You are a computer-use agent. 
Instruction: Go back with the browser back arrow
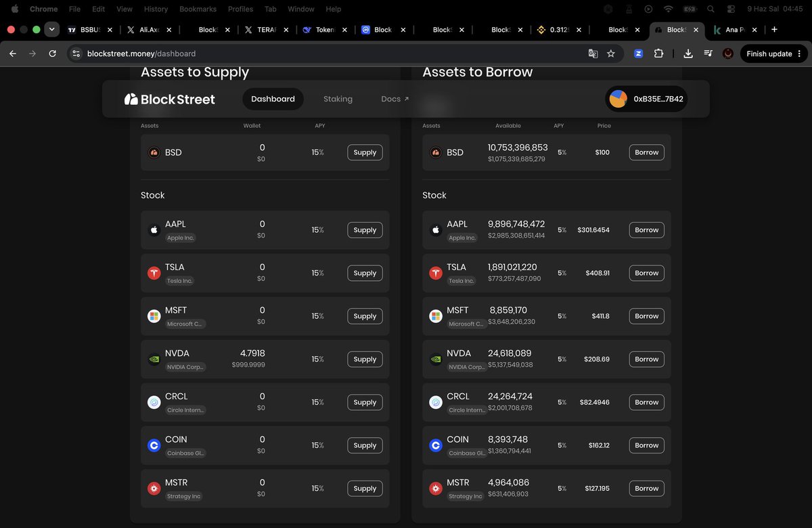(12, 53)
